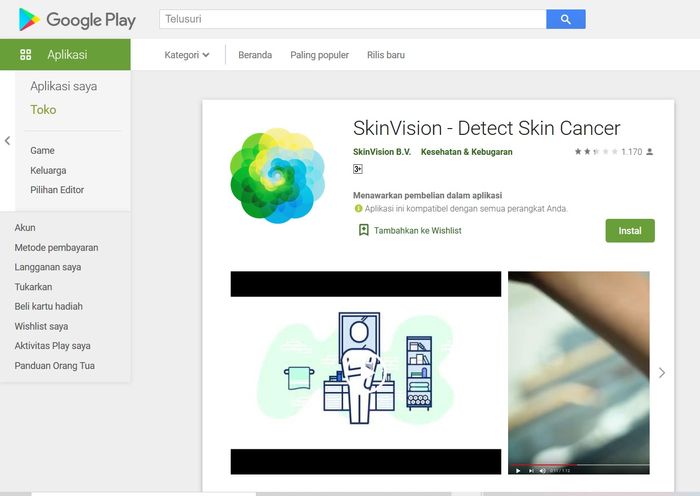Open the SkinVision B.V. developer link
Image resolution: width=700 pixels, height=496 pixels.
click(x=382, y=152)
